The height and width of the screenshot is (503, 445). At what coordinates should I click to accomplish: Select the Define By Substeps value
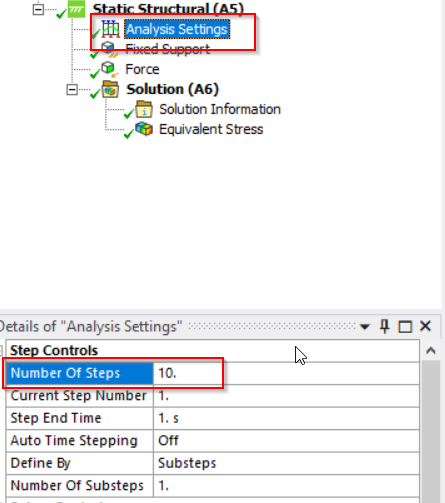coord(286,463)
